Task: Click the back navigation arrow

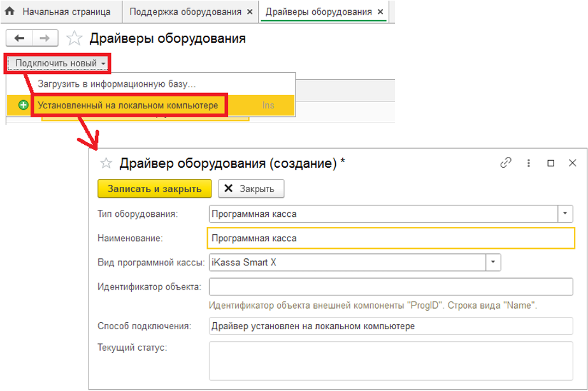Action: click(x=19, y=38)
